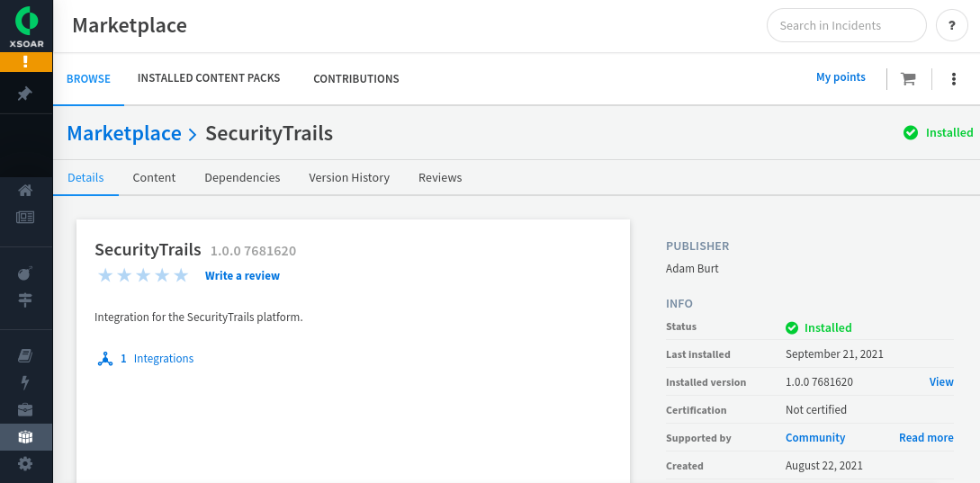The image size is (980, 483).
Task: Open Marketplace via the box icon
Action: click(x=25, y=437)
